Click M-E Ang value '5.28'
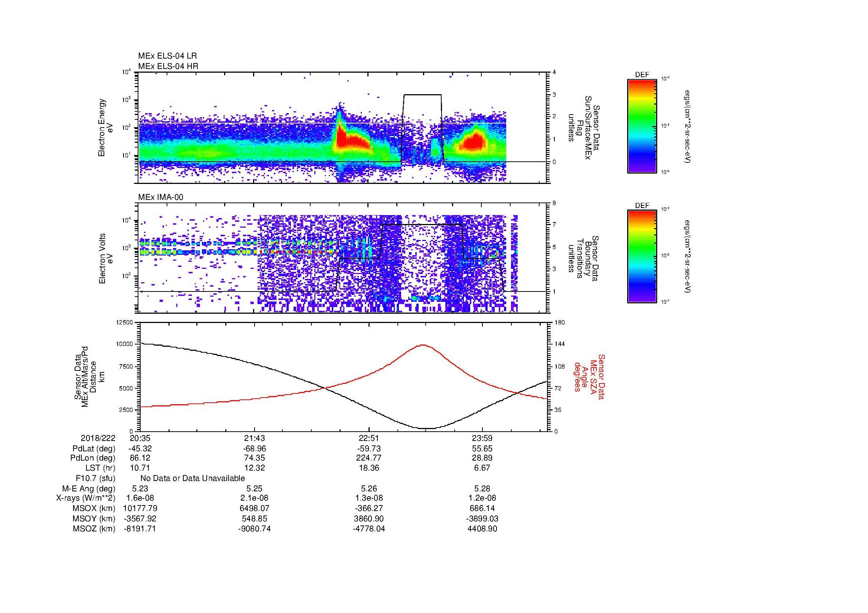The height and width of the screenshot is (613, 868). pos(482,488)
